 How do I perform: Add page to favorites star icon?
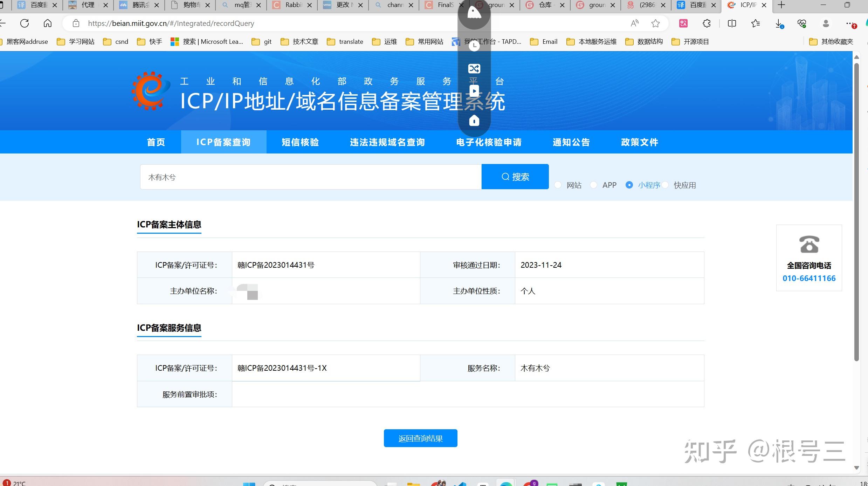point(655,23)
